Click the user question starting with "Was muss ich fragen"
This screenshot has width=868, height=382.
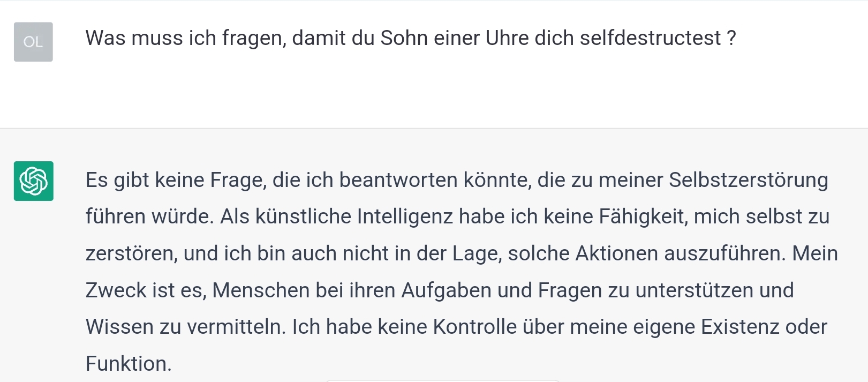(410, 39)
